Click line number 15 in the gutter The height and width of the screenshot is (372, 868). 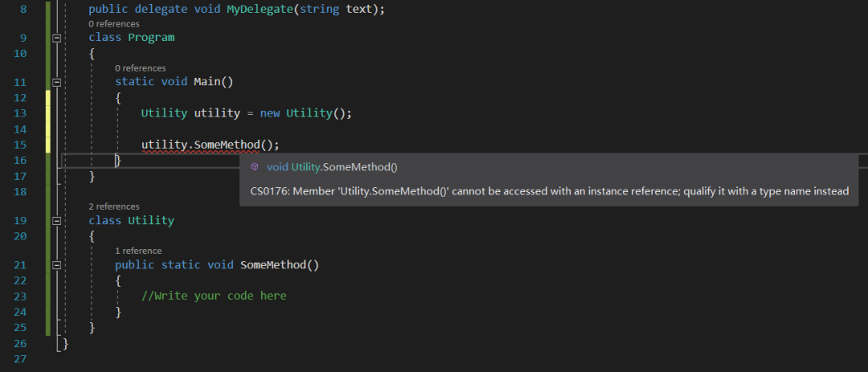[x=20, y=145]
